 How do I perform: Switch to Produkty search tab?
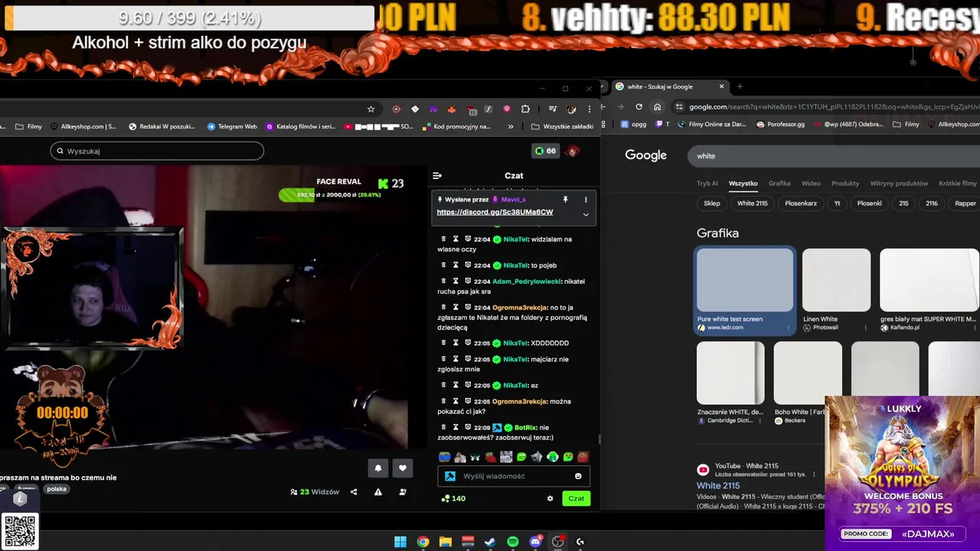[845, 184]
